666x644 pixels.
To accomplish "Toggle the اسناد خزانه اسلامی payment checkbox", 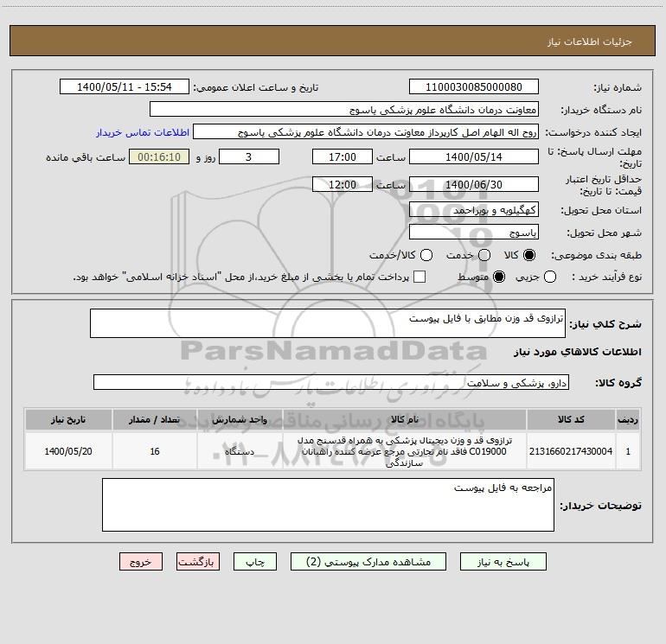I will coord(419,277).
